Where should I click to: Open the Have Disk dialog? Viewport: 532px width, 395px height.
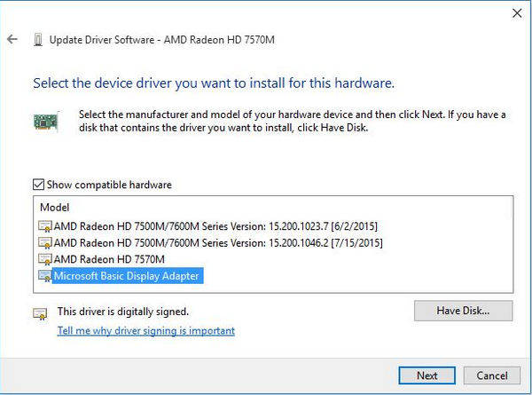463,311
